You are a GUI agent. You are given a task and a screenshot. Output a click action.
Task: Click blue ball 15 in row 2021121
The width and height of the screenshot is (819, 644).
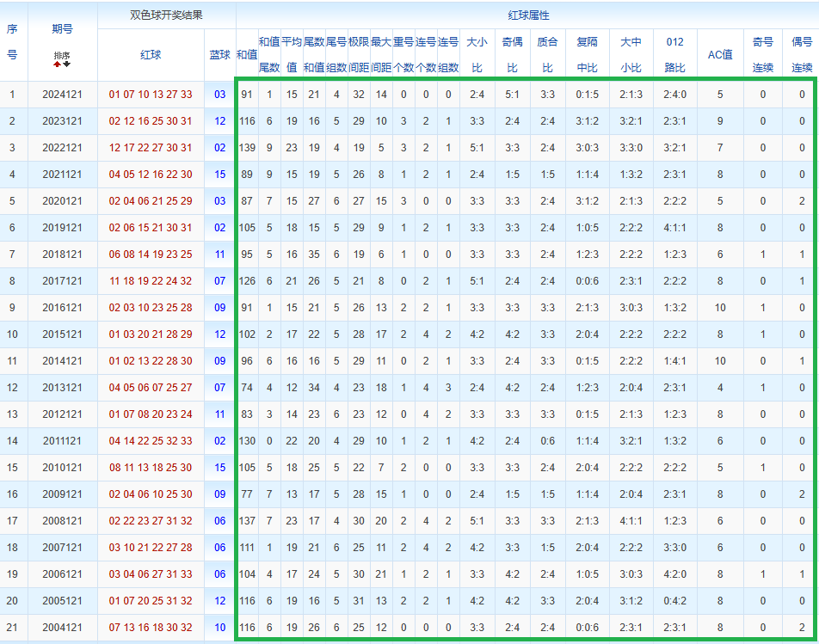pos(220,175)
